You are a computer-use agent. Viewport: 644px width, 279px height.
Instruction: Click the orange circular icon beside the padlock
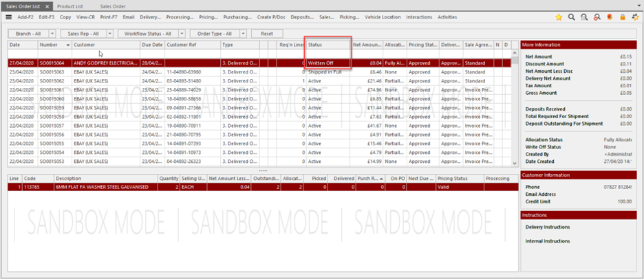(610, 17)
